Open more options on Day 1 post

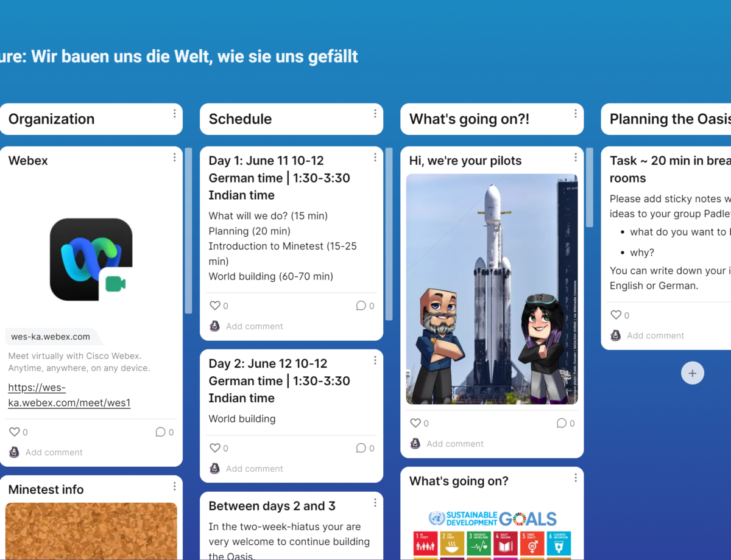pos(375,158)
